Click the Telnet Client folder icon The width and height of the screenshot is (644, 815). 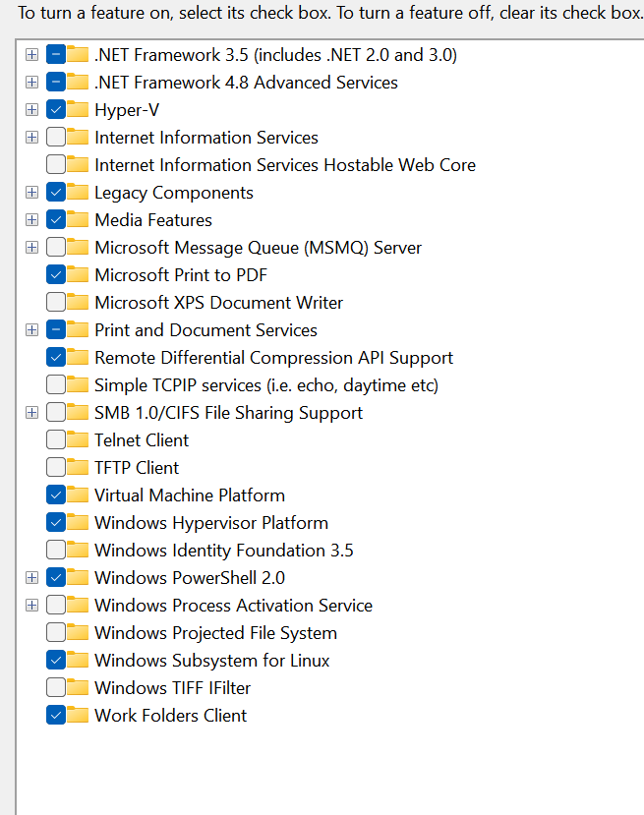click(x=78, y=439)
